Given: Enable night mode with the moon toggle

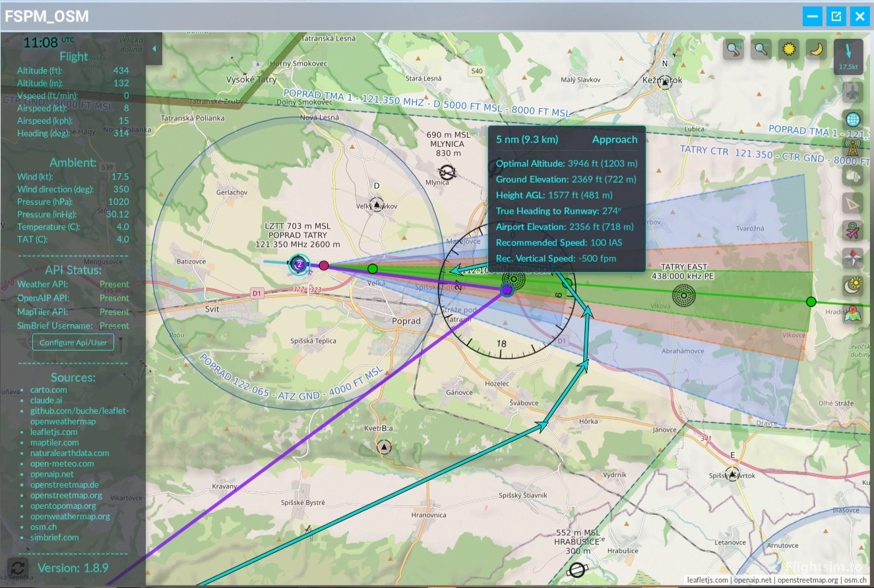Looking at the screenshot, I should [815, 49].
